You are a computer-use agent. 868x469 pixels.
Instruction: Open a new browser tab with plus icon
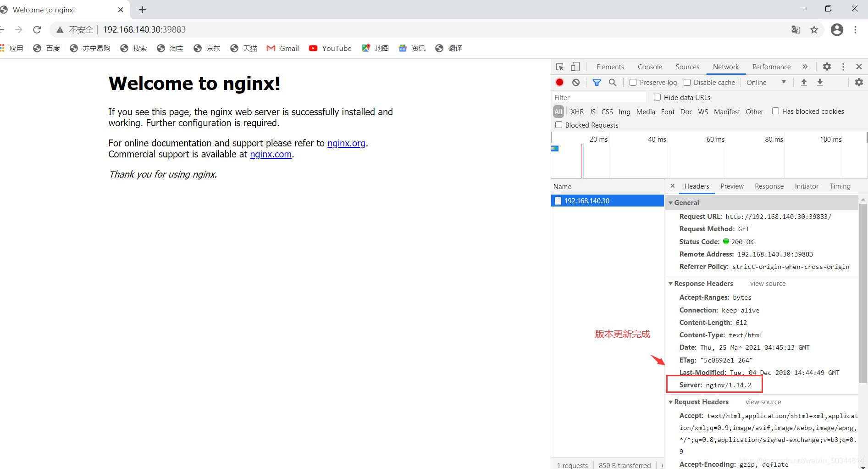(142, 10)
